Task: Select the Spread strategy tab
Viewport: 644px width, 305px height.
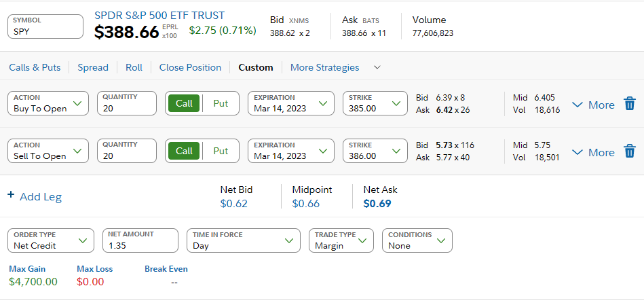Action: point(93,67)
